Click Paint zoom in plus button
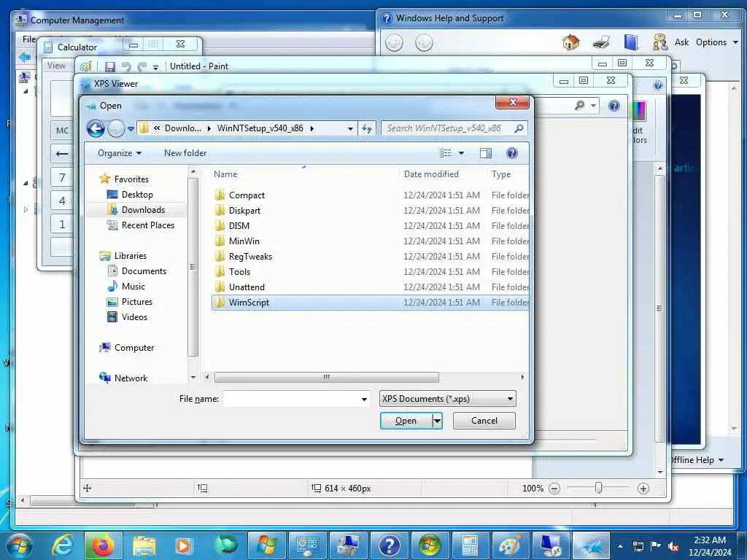The width and height of the screenshot is (747, 560). (x=643, y=489)
